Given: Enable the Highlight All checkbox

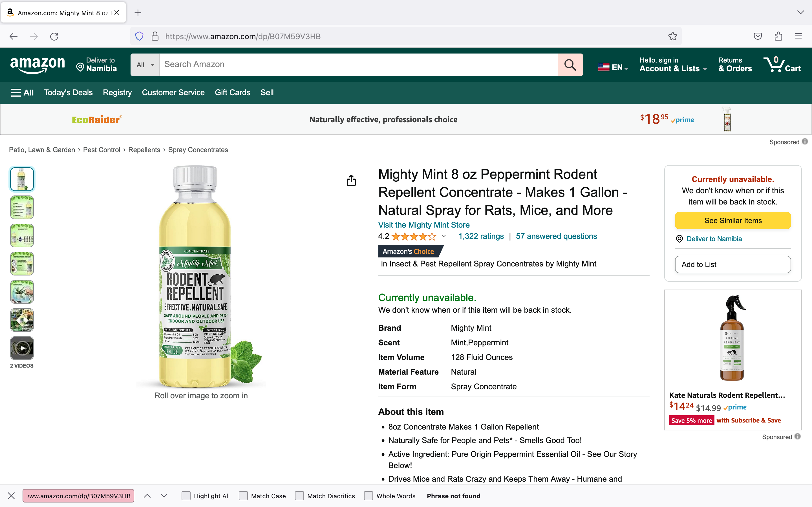Looking at the screenshot, I should 186,496.
